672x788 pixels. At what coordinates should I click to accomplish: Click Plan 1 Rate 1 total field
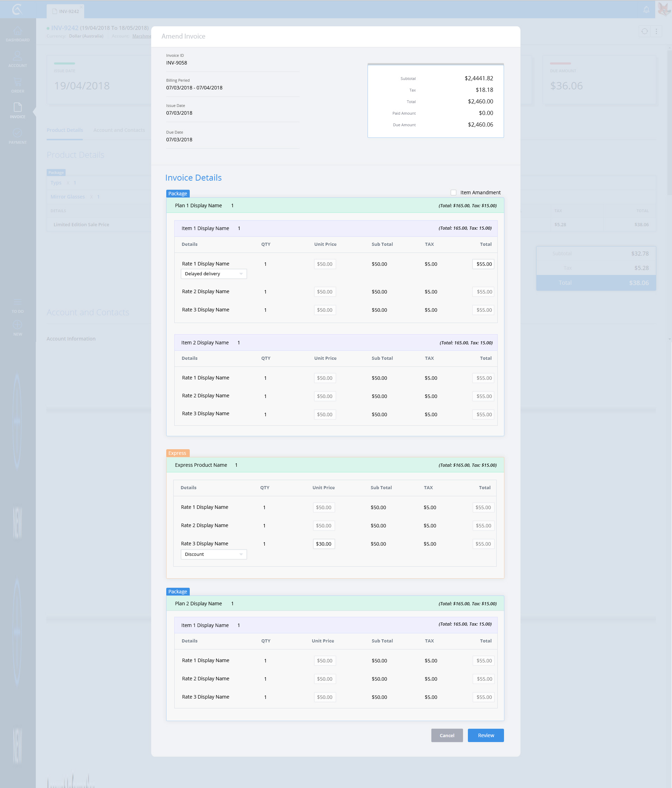[x=483, y=264]
